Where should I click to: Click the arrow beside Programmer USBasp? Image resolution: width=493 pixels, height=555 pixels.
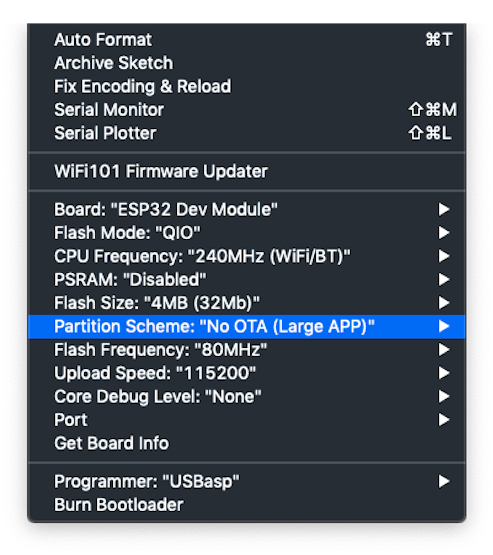[x=444, y=481]
